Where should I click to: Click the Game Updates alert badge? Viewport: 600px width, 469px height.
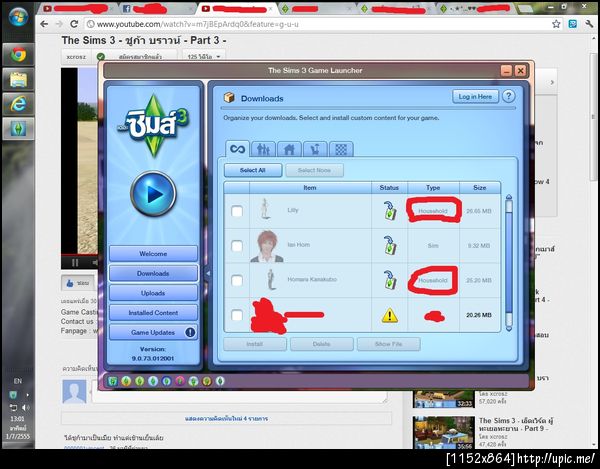tap(190, 332)
